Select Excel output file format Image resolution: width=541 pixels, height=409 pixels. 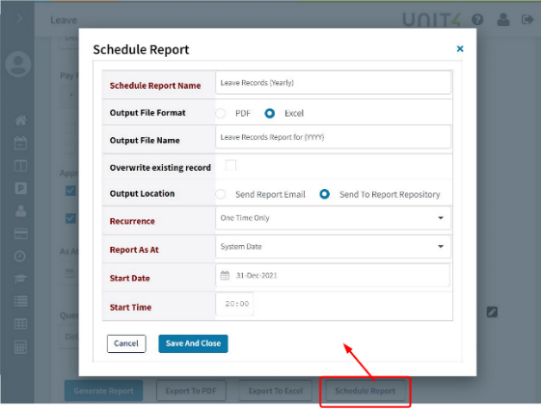269,113
